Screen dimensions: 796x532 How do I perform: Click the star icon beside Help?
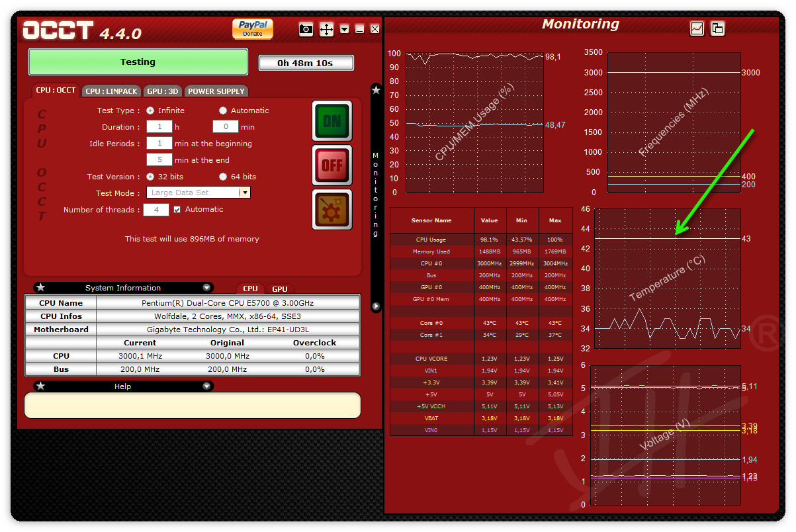pyautogui.click(x=40, y=386)
